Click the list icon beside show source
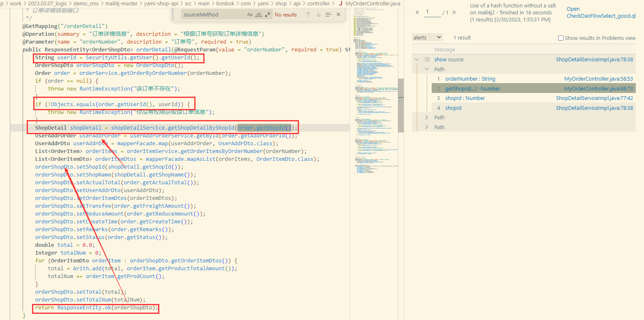 [427, 60]
